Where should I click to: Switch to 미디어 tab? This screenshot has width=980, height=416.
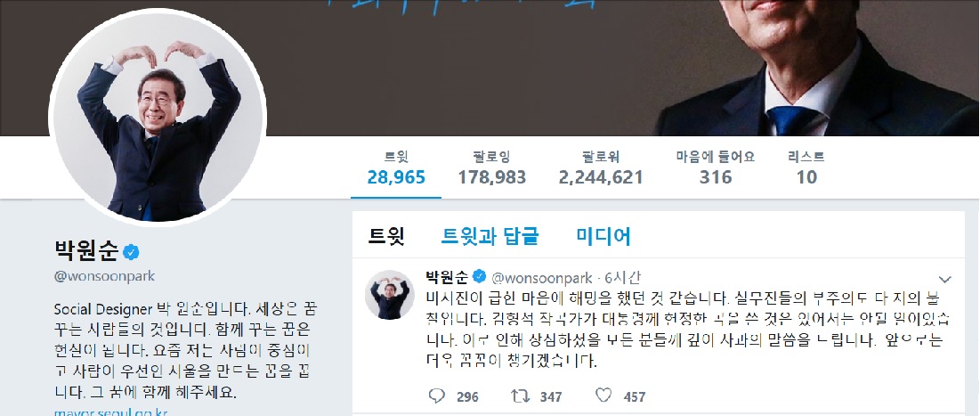click(x=603, y=236)
